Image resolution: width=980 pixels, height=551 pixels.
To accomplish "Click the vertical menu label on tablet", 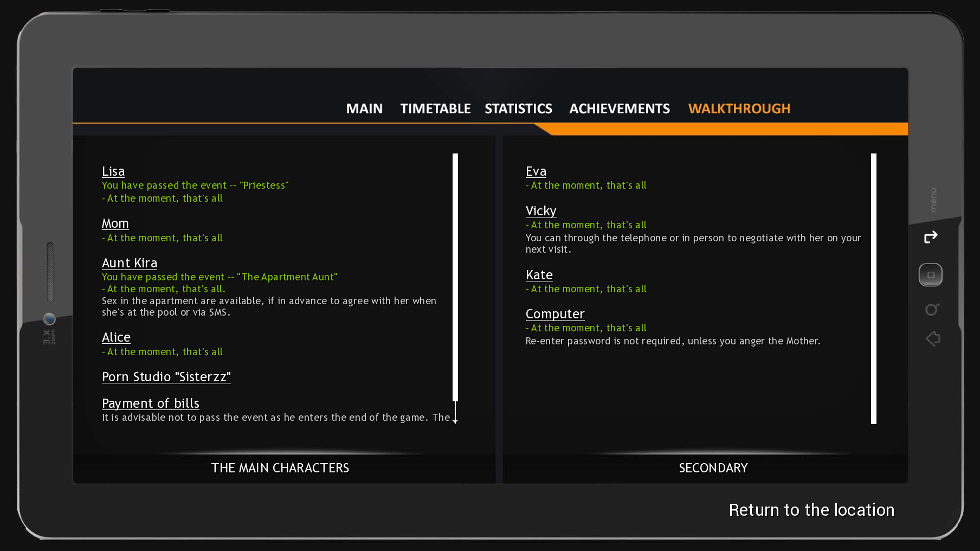I will pyautogui.click(x=933, y=200).
